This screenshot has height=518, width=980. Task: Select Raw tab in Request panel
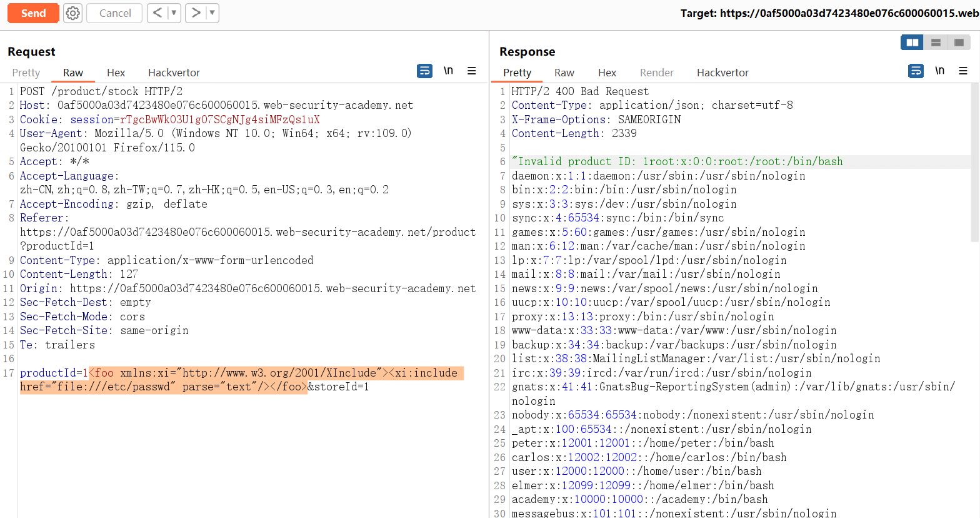click(73, 73)
